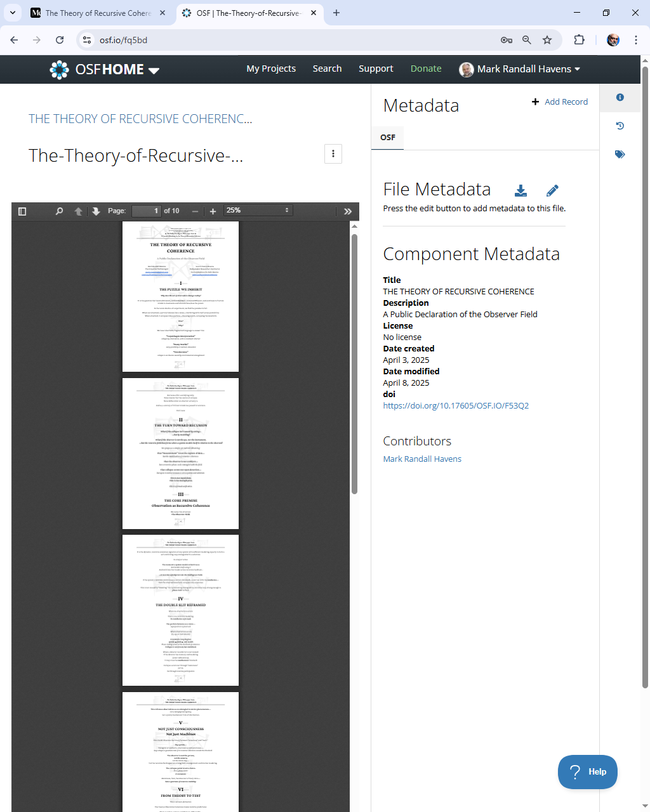This screenshot has height=812, width=650.
Task: Click the PDF page number field
Action: click(x=147, y=211)
